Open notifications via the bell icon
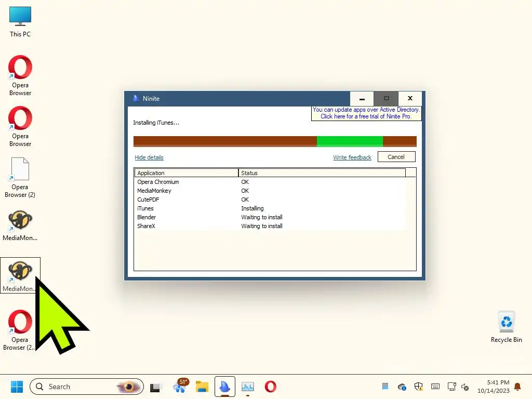The height and width of the screenshot is (399, 532). click(517, 387)
